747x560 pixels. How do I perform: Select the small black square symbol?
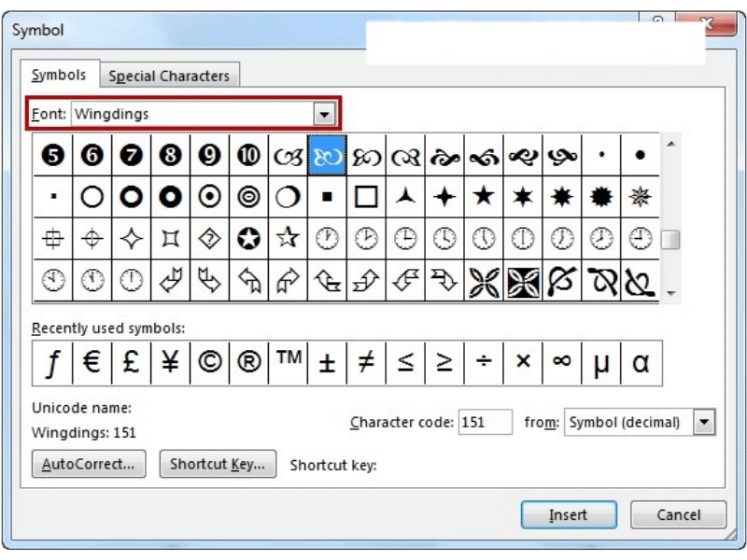point(327,197)
